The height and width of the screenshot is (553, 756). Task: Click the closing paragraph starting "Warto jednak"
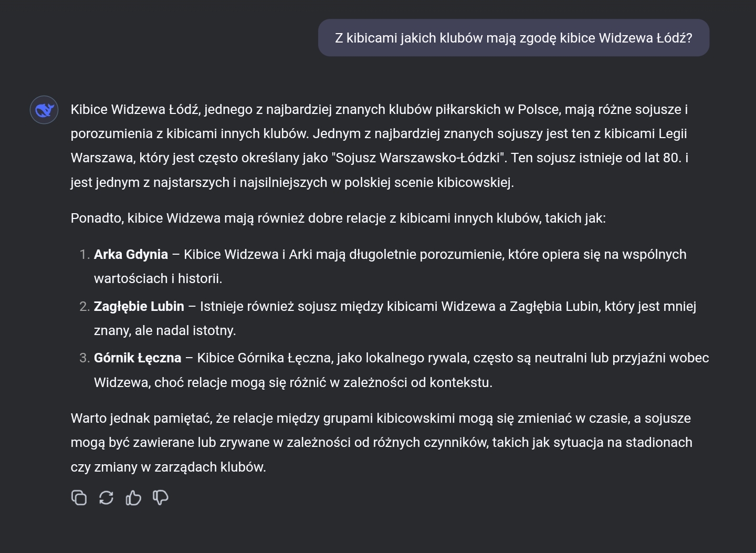(381, 419)
